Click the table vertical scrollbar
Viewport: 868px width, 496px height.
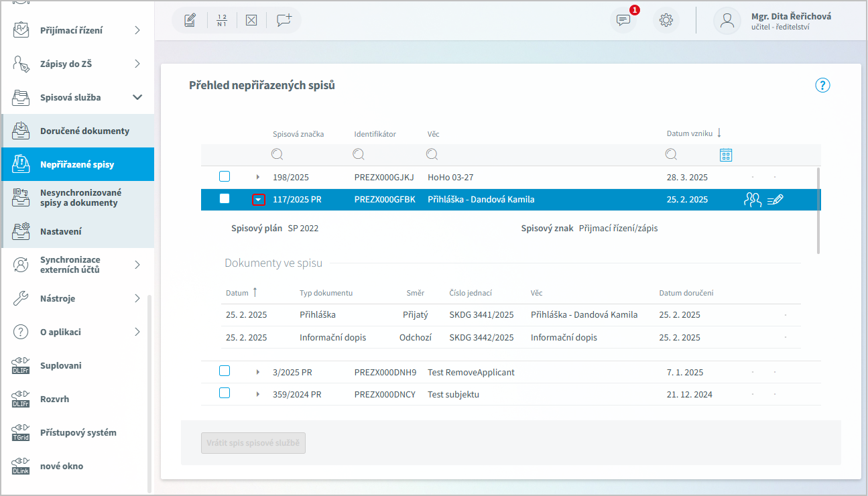tap(818, 211)
